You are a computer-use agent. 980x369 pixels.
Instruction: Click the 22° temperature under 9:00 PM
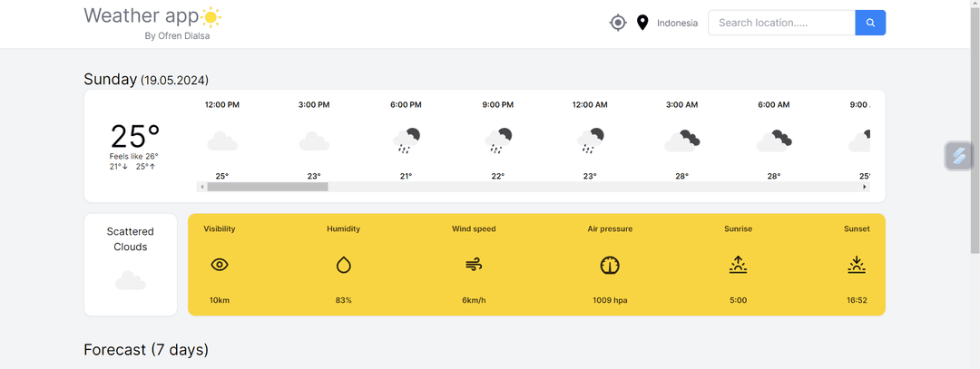[498, 176]
